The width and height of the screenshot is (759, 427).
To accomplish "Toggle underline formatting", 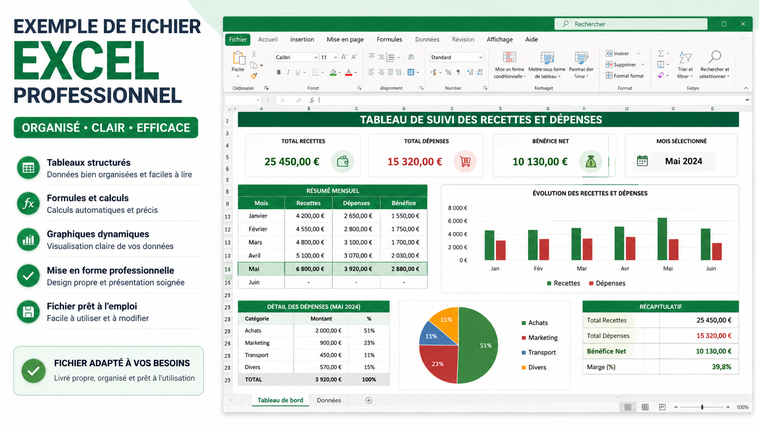I will click(x=298, y=73).
